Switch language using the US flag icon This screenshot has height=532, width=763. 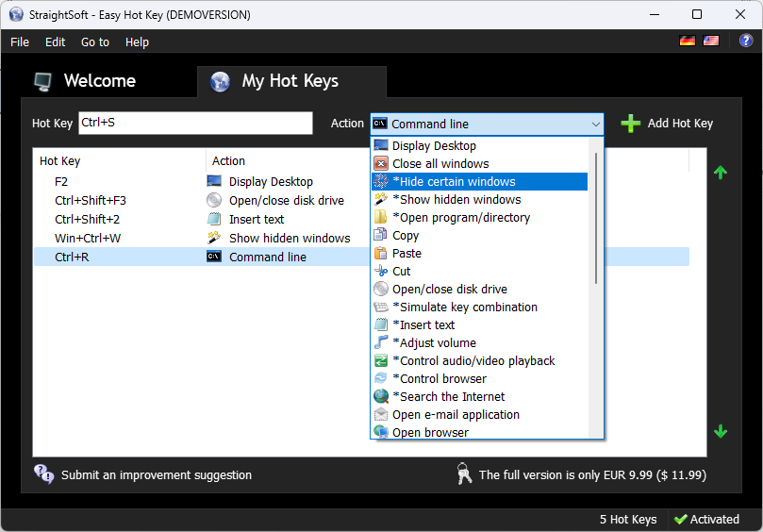(x=710, y=41)
